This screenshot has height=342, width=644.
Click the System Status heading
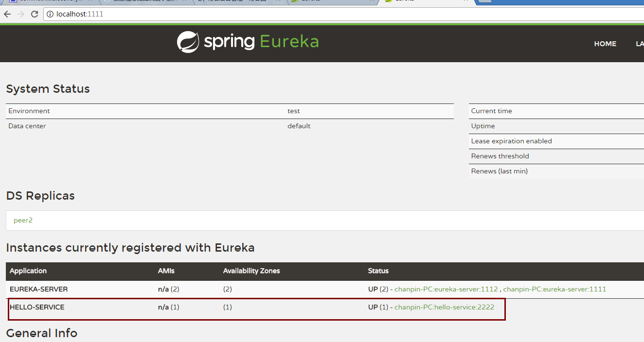tap(48, 89)
